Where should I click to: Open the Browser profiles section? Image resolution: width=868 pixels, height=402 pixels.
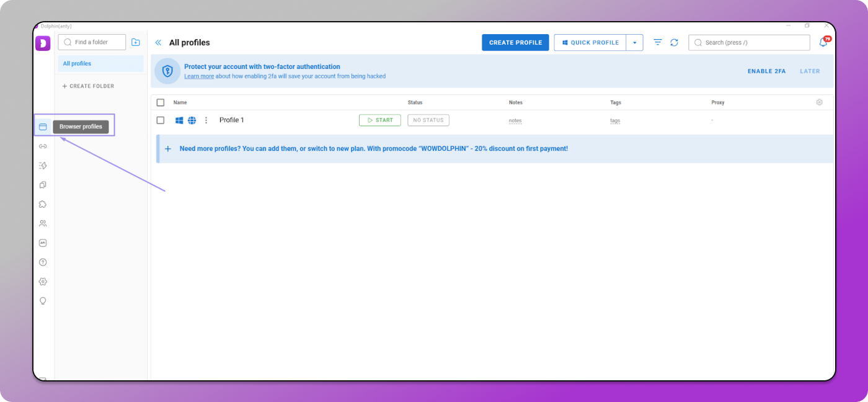(43, 127)
